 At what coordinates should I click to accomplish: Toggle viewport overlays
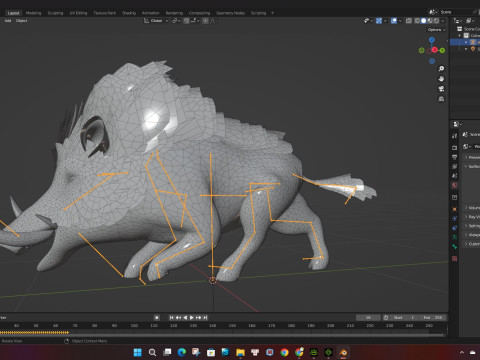394,21
